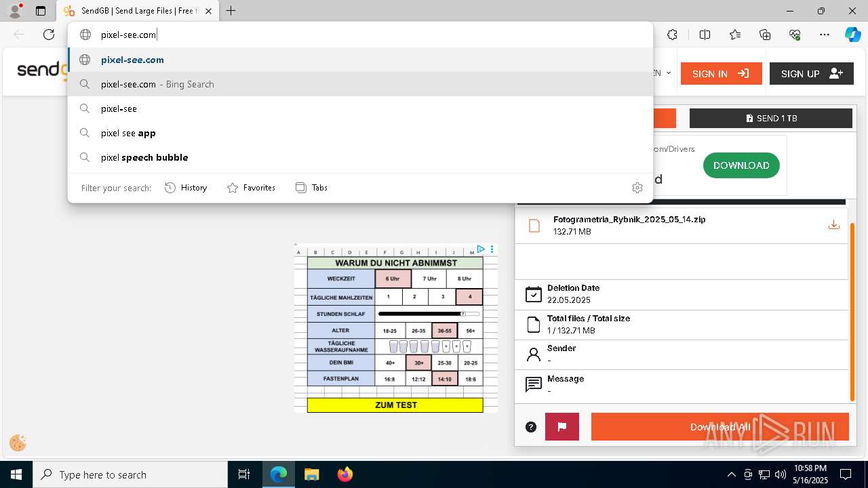Image resolution: width=868 pixels, height=488 pixels.
Task: Open the Copilot sidebar icon
Action: [x=852, y=35]
